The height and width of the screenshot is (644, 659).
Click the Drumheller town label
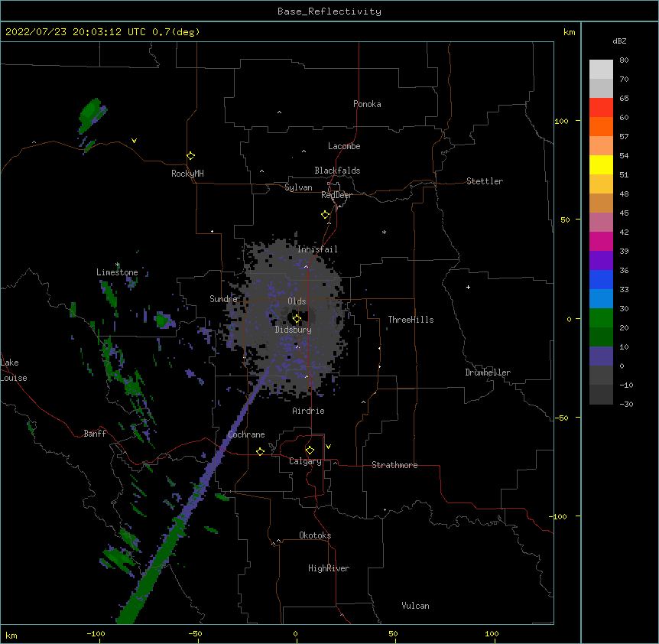[x=488, y=372]
